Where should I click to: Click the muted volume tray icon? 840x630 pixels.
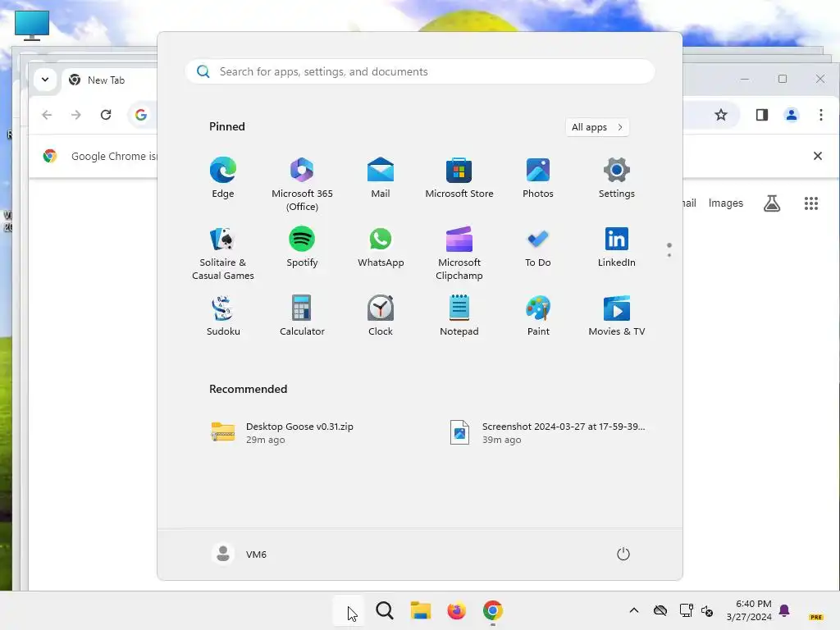tap(707, 610)
